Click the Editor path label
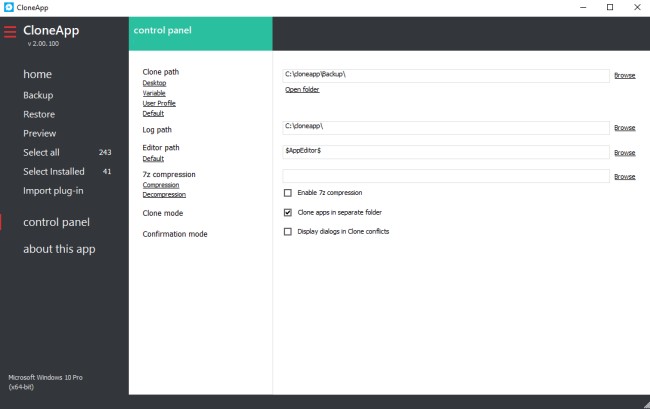Screen dimensions: 650x409 click(161, 148)
